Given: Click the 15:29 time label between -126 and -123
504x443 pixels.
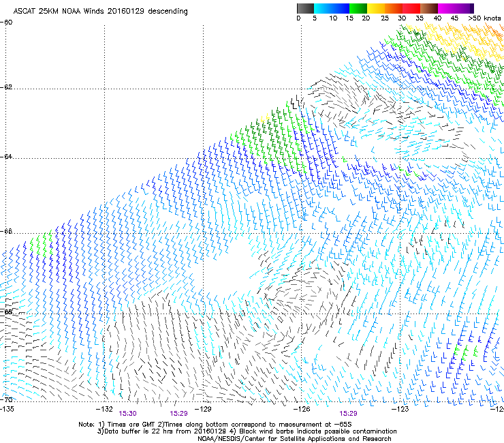Looking at the screenshot, I should [348, 414].
